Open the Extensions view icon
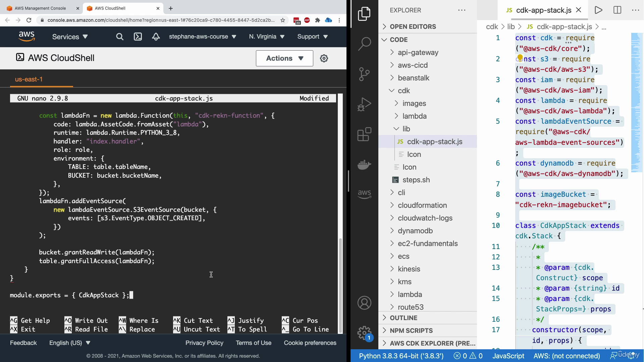Image resolution: width=644 pixels, height=362 pixels. coord(364,134)
